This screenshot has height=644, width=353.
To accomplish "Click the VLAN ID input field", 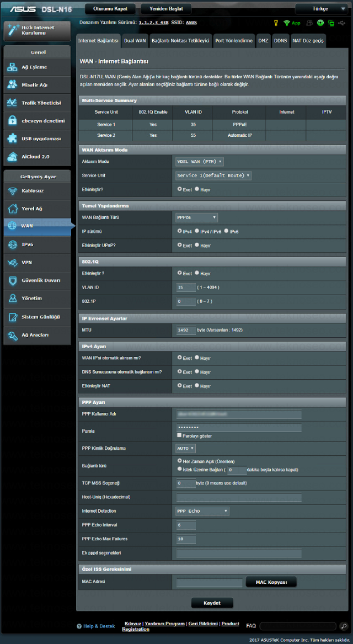I will [186, 287].
